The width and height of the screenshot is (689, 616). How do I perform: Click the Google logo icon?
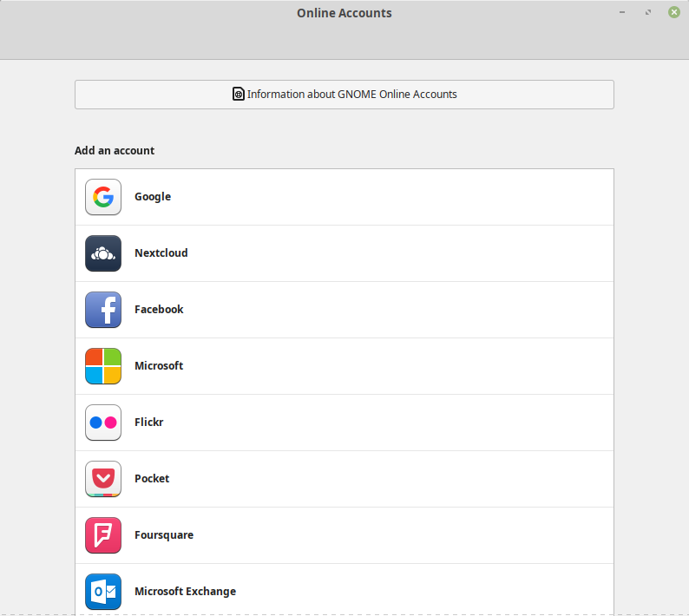click(x=103, y=197)
